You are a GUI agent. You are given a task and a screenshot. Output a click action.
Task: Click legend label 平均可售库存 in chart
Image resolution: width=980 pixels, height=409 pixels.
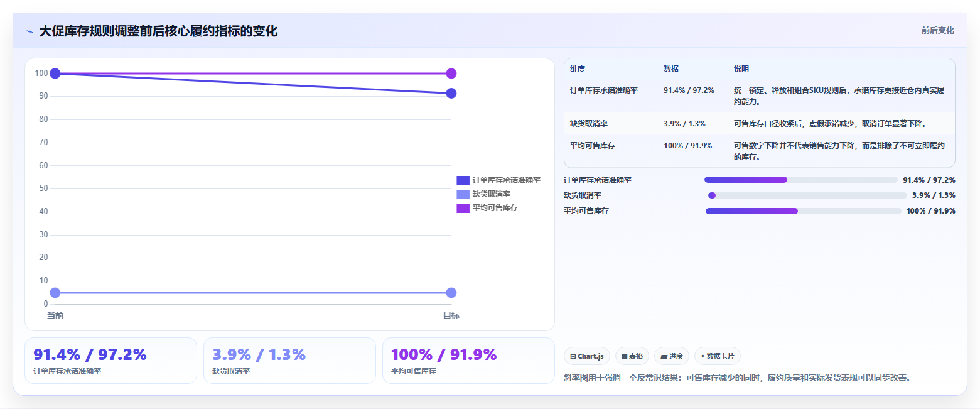[495, 208]
